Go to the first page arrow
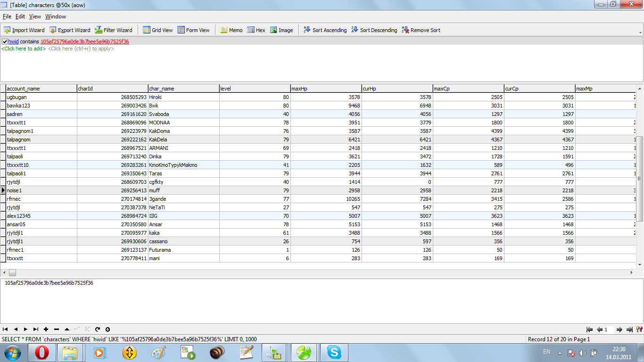The image size is (644, 362). pos(589,329)
